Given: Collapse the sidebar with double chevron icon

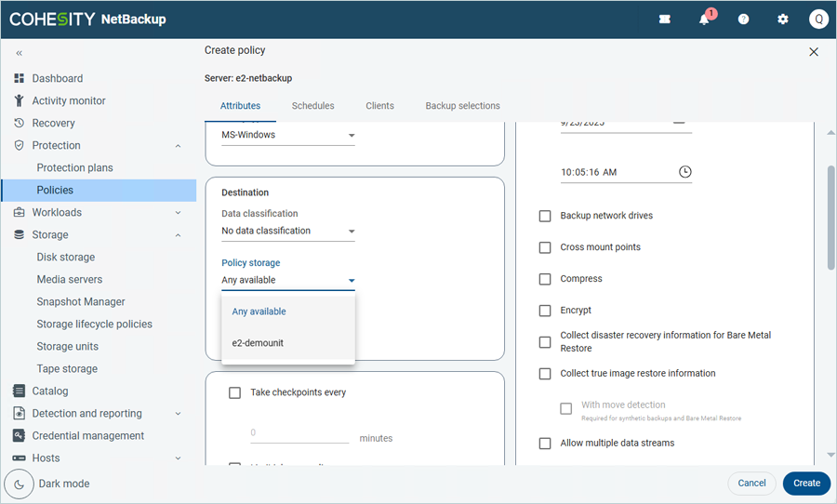Looking at the screenshot, I should coord(19,53).
